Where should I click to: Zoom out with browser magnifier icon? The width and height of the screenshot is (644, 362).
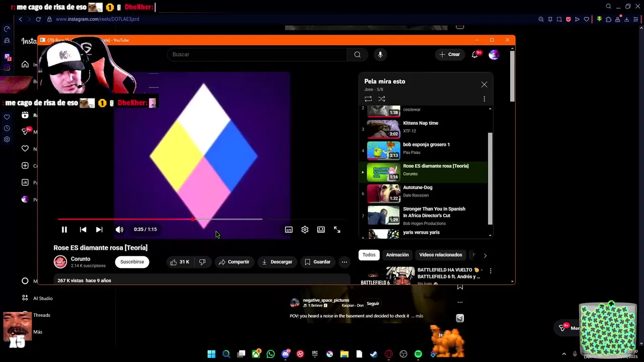pyautogui.click(x=541, y=19)
